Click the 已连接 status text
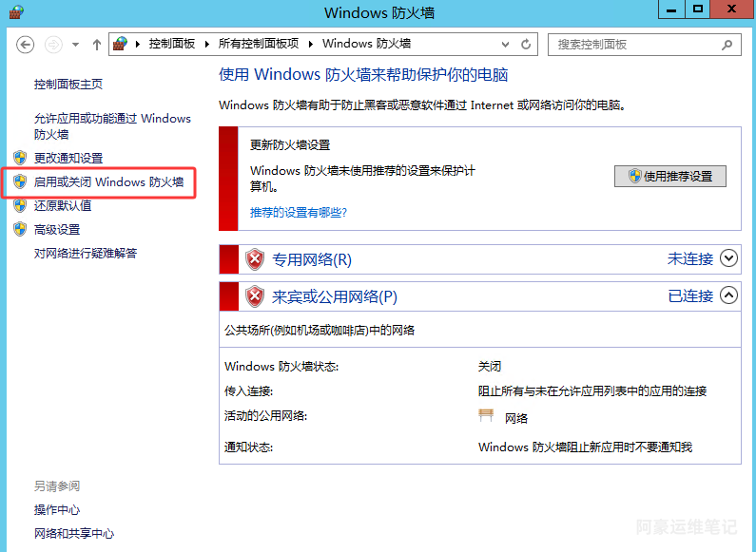Viewport: 756px width, 552px height. [690, 295]
